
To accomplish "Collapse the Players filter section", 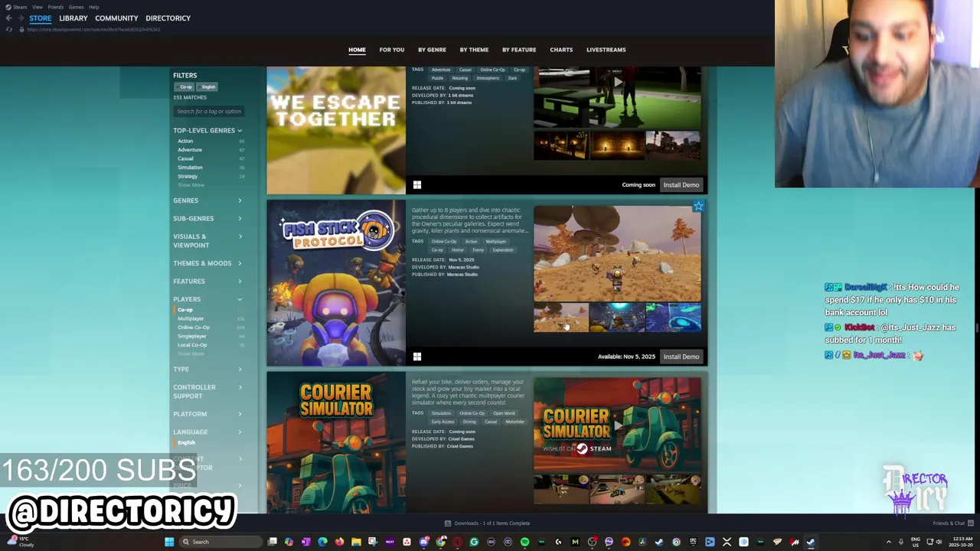I will point(207,299).
